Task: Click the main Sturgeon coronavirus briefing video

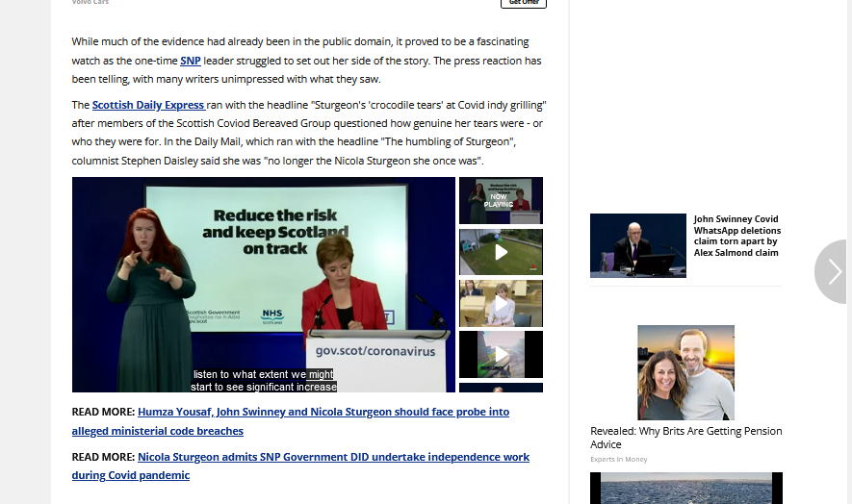Action: point(264,285)
